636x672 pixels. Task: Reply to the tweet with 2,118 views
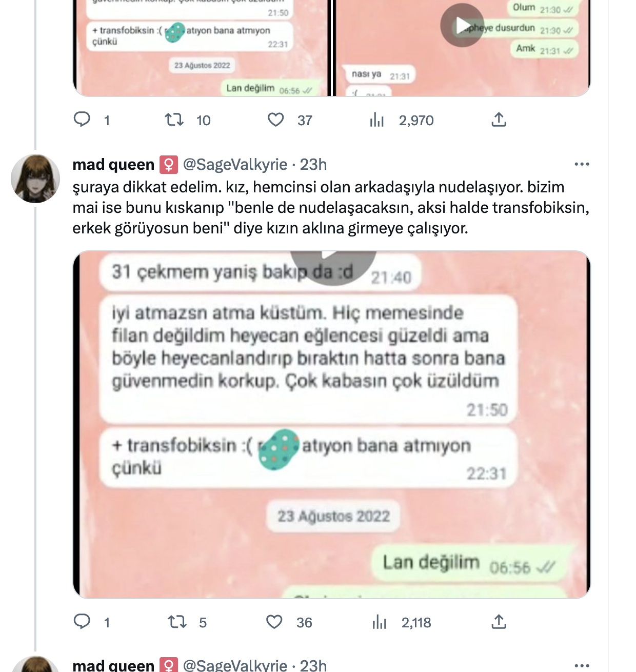[82, 622]
